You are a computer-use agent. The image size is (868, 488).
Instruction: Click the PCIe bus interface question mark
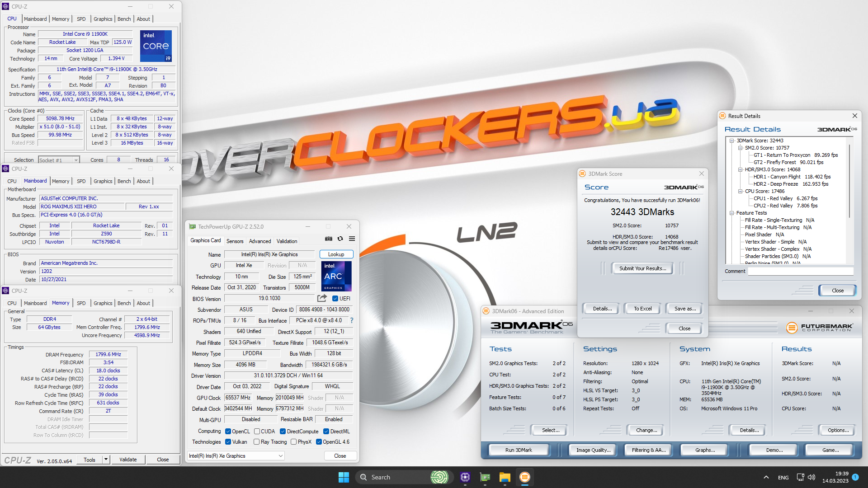click(x=352, y=320)
